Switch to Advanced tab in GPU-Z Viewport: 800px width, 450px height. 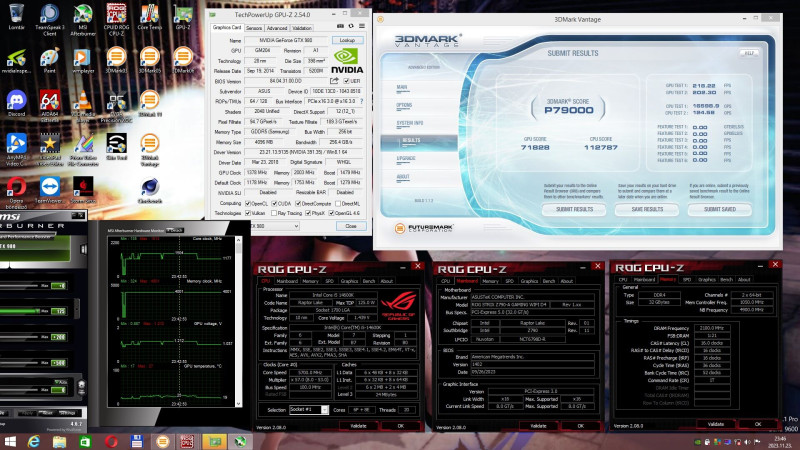277,28
